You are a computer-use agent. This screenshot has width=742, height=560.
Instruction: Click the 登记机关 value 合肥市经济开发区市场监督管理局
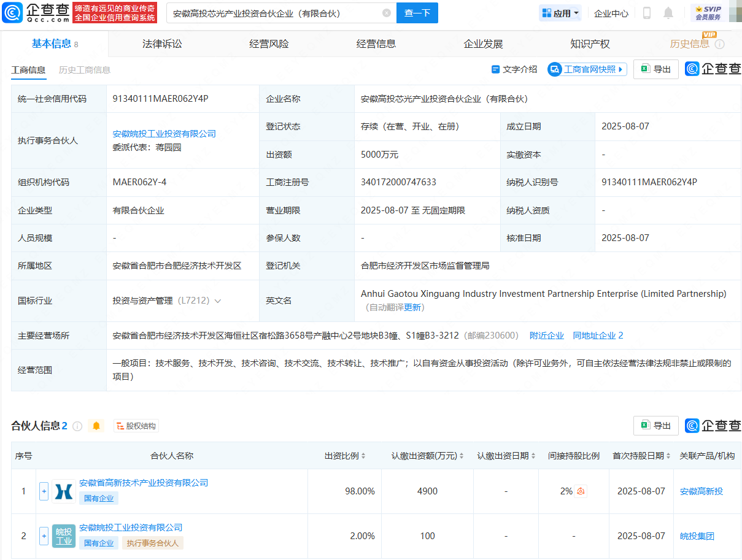click(425, 266)
